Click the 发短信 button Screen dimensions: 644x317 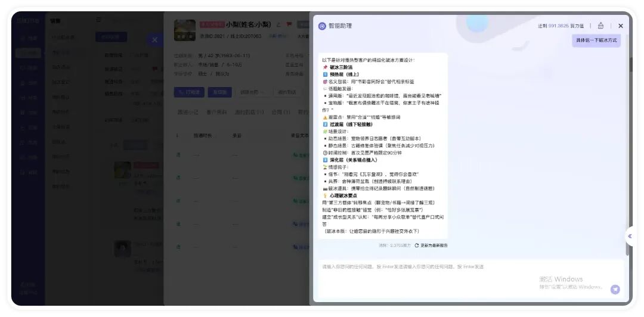click(x=220, y=92)
